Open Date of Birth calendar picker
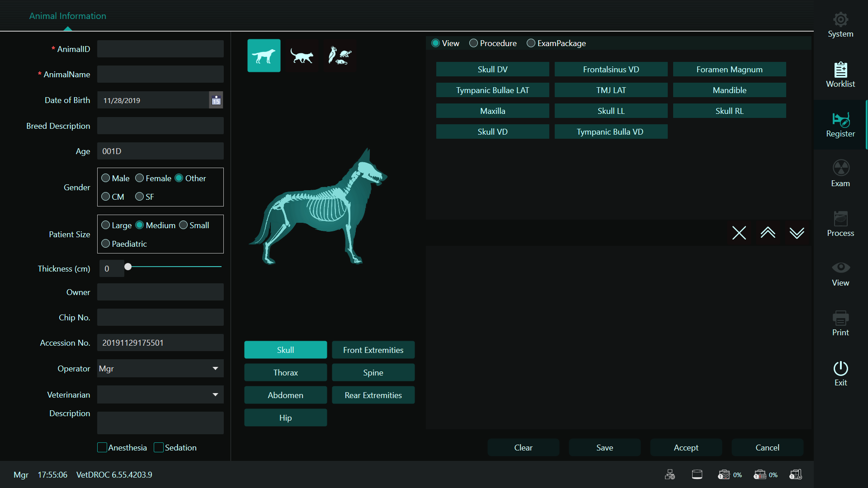This screenshot has width=868, height=488. (216, 100)
